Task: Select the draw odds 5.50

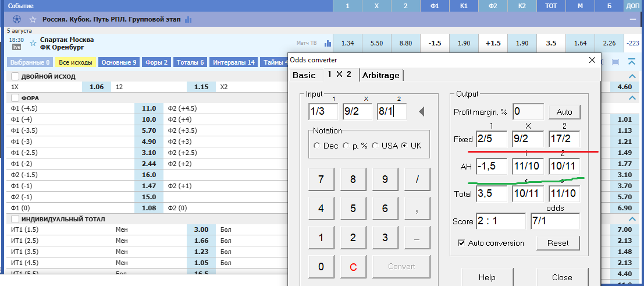Action: pos(376,43)
